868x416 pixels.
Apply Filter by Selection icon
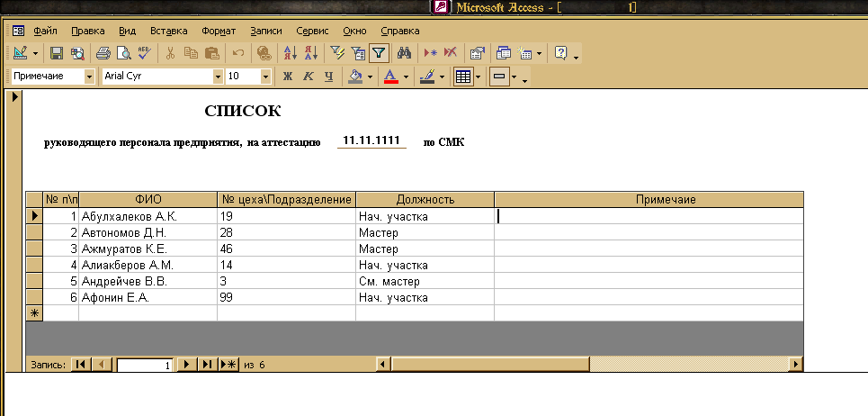[337, 53]
